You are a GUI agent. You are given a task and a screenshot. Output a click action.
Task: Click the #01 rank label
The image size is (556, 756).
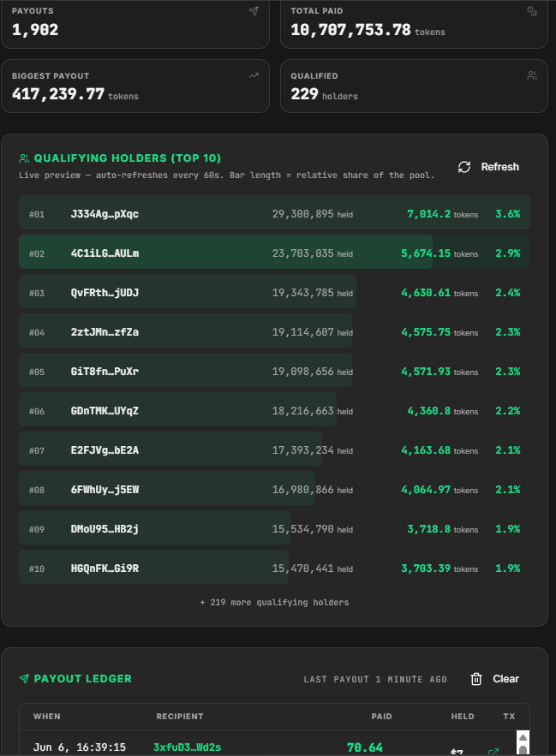click(37, 215)
